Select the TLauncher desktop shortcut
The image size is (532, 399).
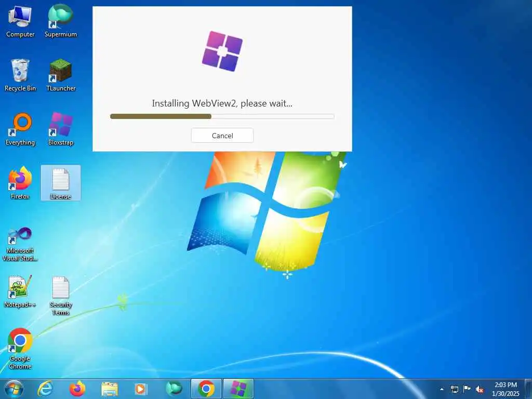coord(61,75)
